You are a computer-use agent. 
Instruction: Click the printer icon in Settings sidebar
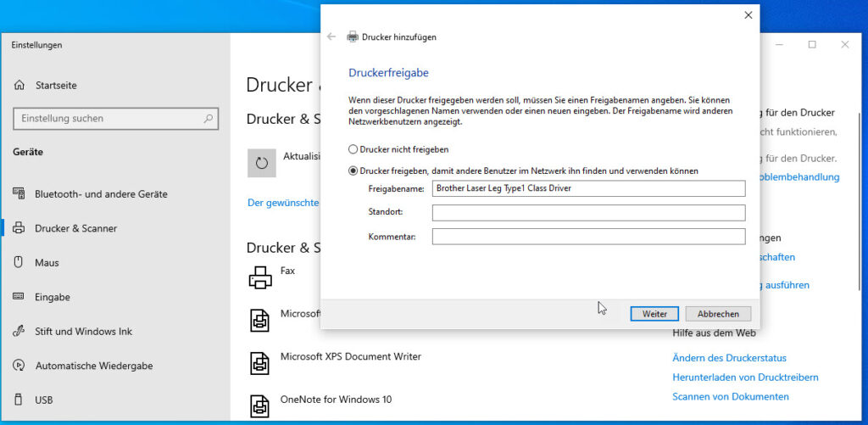click(19, 227)
